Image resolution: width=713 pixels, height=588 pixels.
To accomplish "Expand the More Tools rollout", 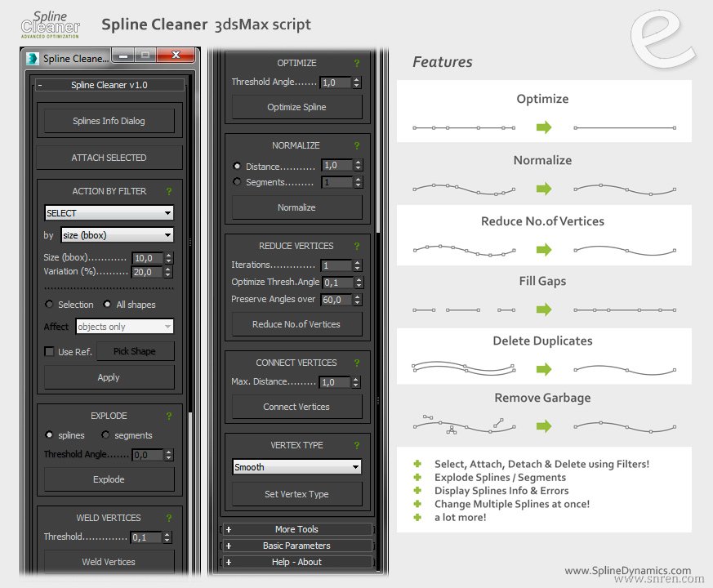I will click(297, 529).
